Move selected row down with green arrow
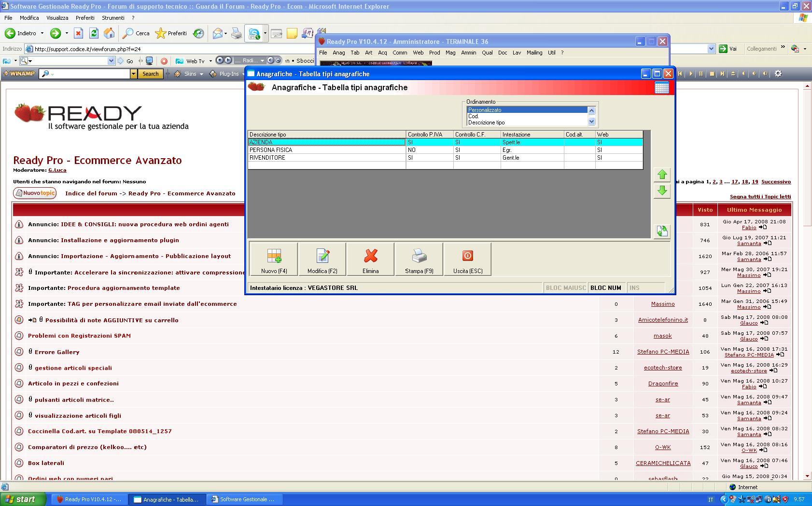 pyautogui.click(x=662, y=191)
